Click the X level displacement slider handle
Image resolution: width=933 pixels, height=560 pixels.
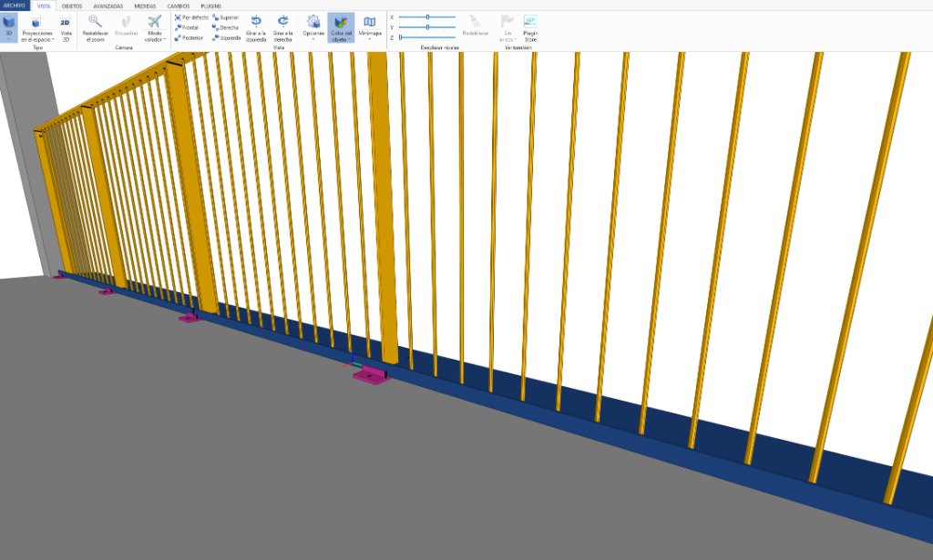tap(428, 17)
